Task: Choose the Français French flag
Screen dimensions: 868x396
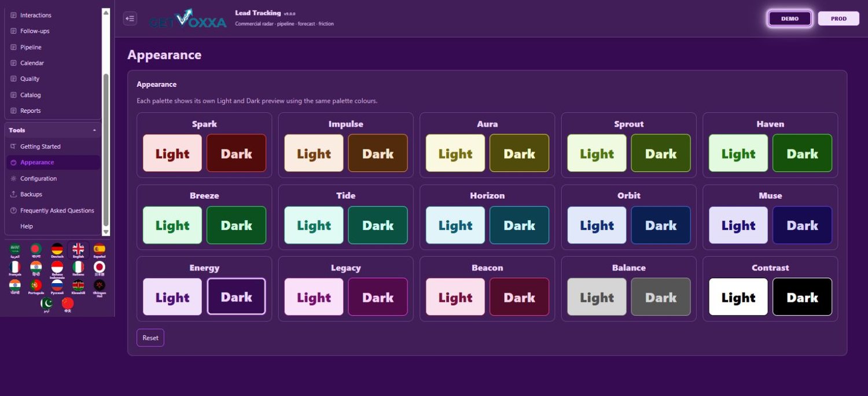Action: point(14,269)
